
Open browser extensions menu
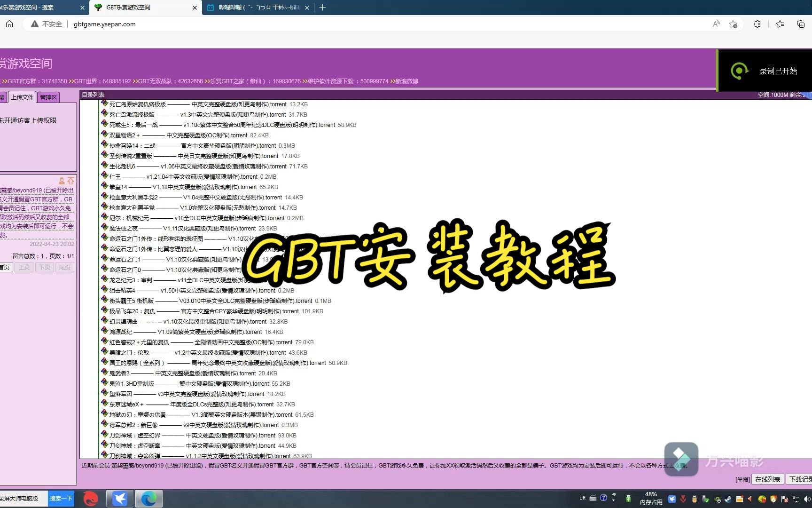click(x=757, y=24)
